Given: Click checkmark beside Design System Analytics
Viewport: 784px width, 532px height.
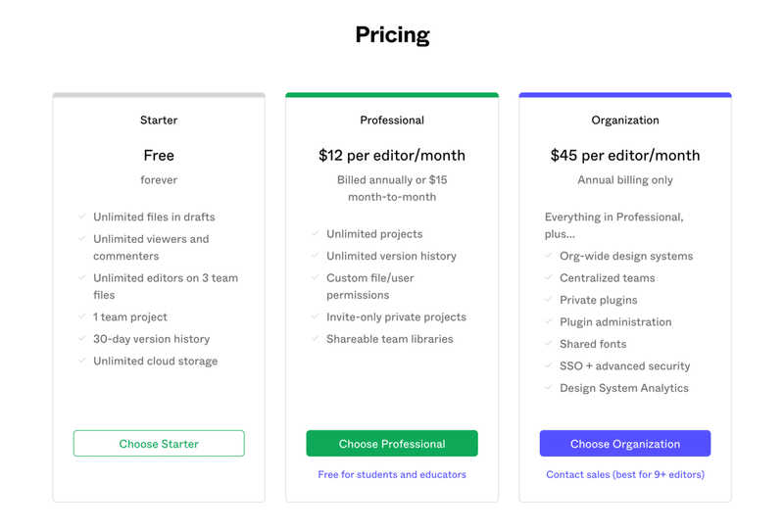Looking at the screenshot, I should (x=549, y=388).
